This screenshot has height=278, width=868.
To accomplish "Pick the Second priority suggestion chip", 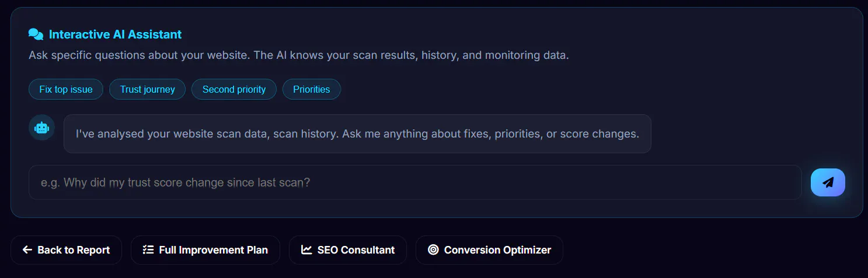I will 234,89.
